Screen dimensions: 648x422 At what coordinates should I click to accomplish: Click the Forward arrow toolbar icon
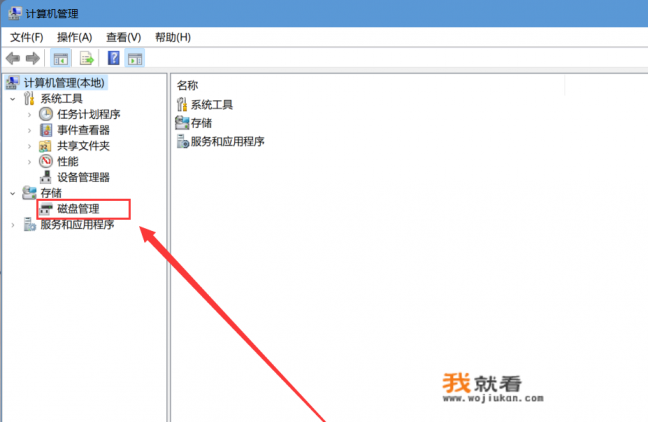(x=33, y=59)
